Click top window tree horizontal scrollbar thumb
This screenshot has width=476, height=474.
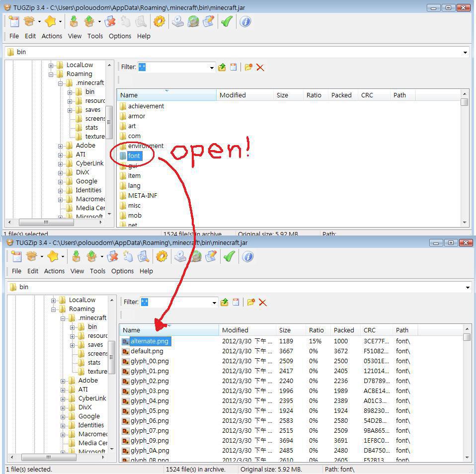click(x=46, y=222)
